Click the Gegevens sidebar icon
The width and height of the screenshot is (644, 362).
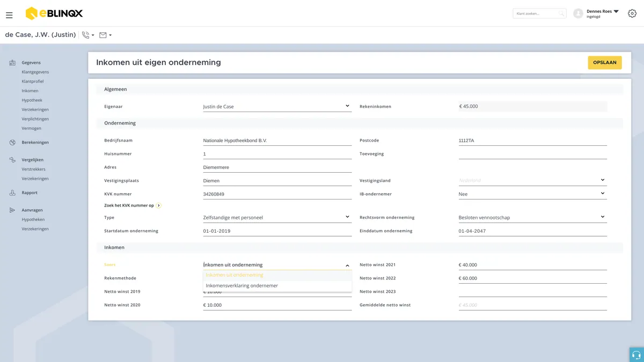12,63
